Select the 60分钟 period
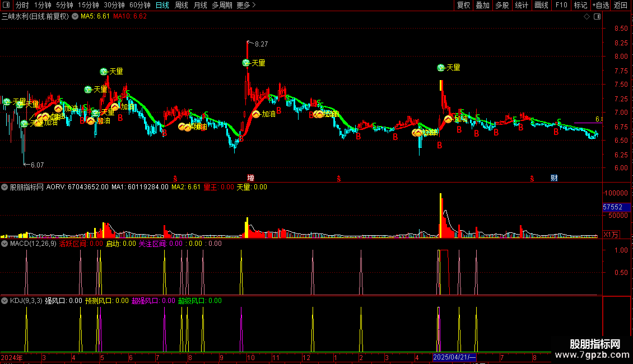This screenshot has height=364, width=633. [x=140, y=5]
